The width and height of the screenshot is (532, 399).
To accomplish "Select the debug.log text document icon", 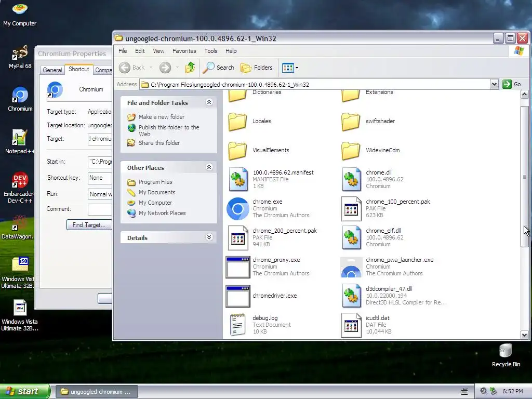I will click(237, 325).
